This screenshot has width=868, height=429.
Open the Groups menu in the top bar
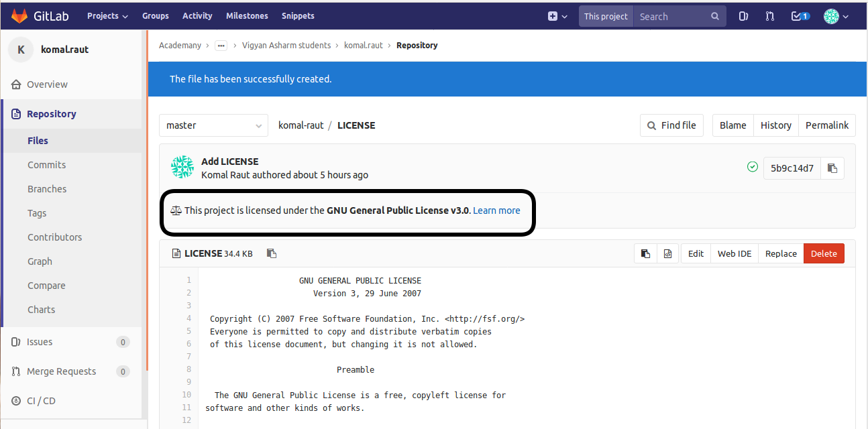pos(156,16)
